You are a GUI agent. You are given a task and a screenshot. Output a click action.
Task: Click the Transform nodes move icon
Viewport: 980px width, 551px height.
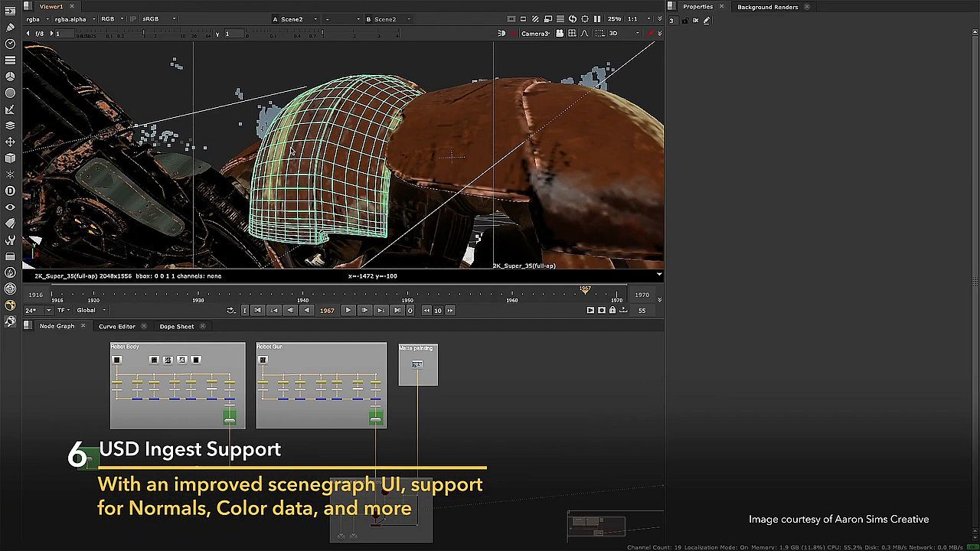coord(10,142)
